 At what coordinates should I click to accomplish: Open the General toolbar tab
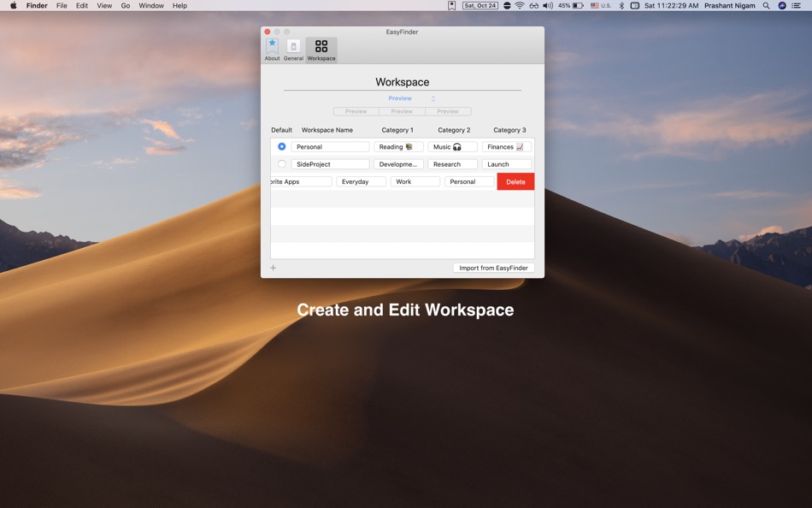pyautogui.click(x=293, y=50)
